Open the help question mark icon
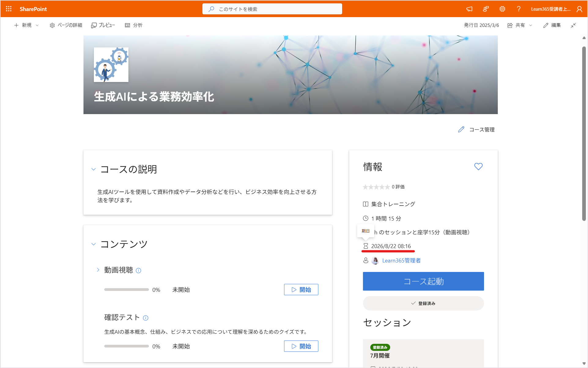Image resolution: width=588 pixels, height=368 pixels. [x=519, y=9]
